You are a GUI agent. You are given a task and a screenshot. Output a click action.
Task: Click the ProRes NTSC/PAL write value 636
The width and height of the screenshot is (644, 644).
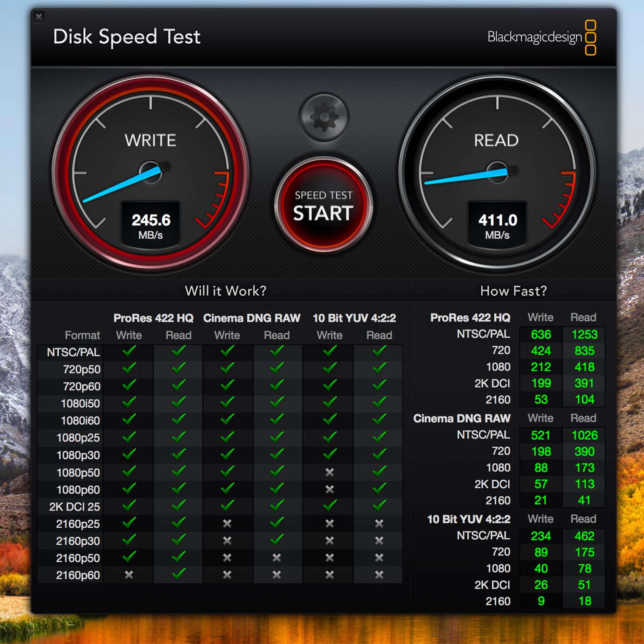pyautogui.click(x=541, y=334)
